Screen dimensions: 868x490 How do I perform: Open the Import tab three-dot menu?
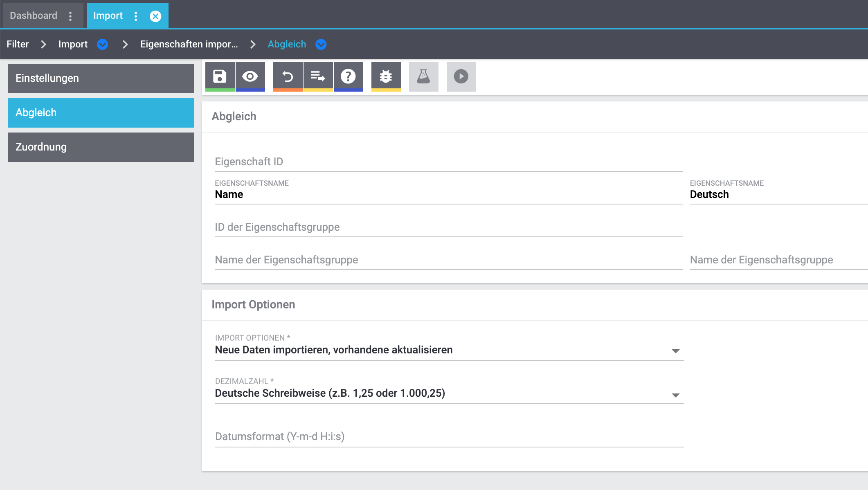click(136, 16)
